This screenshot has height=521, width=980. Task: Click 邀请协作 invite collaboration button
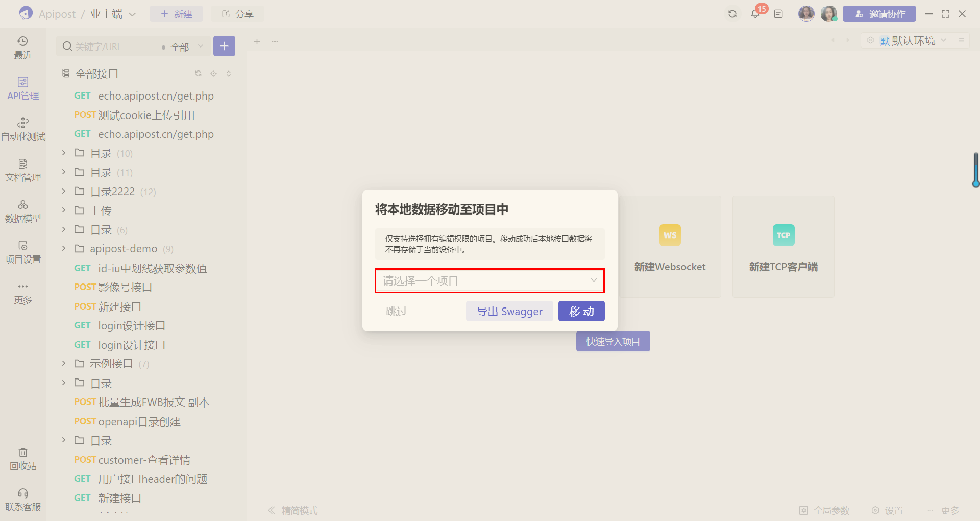click(879, 14)
